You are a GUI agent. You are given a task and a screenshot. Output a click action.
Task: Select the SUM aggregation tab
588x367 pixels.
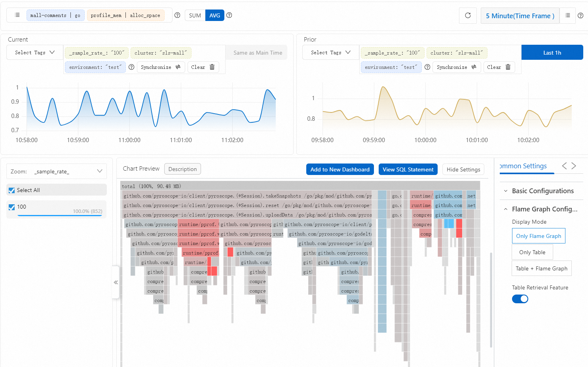[195, 15]
